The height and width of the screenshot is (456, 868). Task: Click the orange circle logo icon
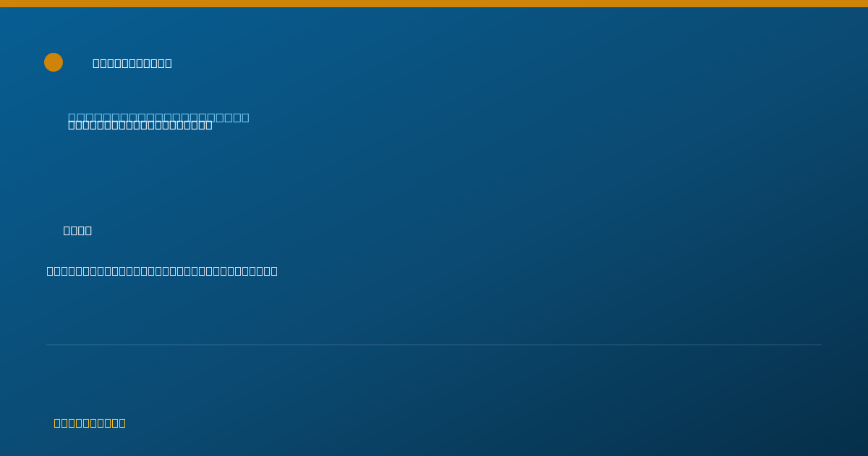[x=54, y=62]
